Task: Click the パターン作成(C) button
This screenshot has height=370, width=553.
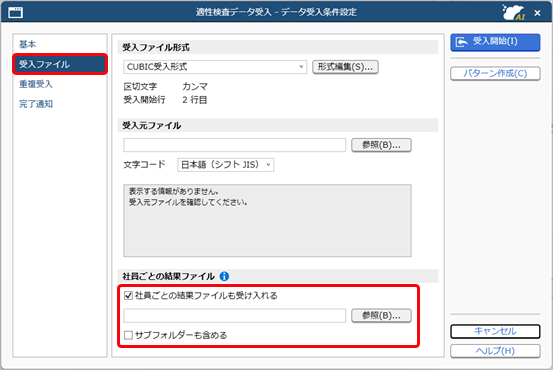Action: pyautogui.click(x=495, y=73)
